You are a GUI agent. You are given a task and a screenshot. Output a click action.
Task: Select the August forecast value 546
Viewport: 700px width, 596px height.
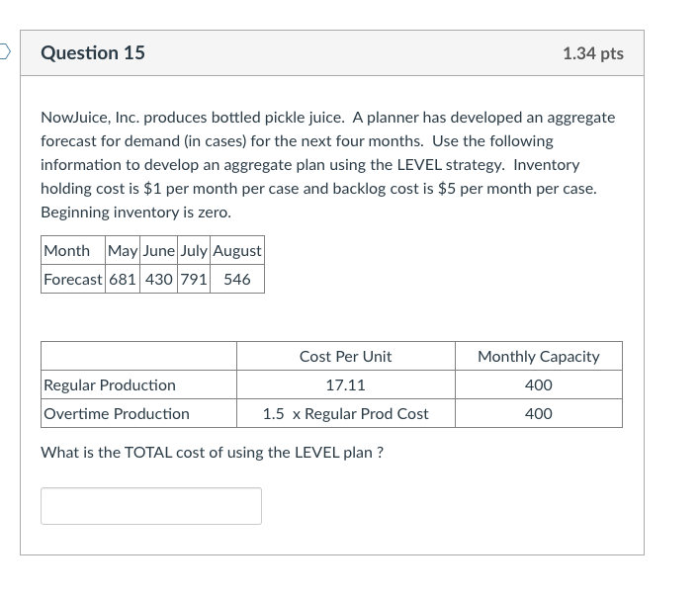237,279
